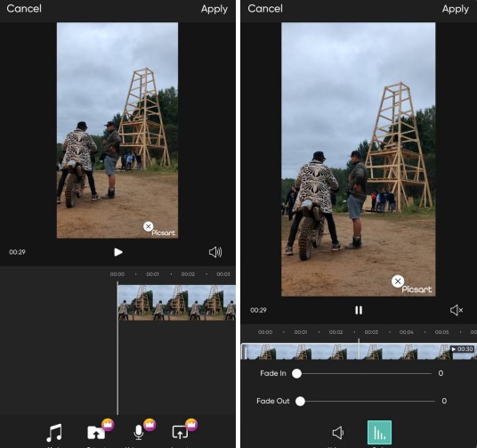The height and width of the screenshot is (448, 477).
Task: Tap Apply on the left editor screen
Action: point(214,9)
